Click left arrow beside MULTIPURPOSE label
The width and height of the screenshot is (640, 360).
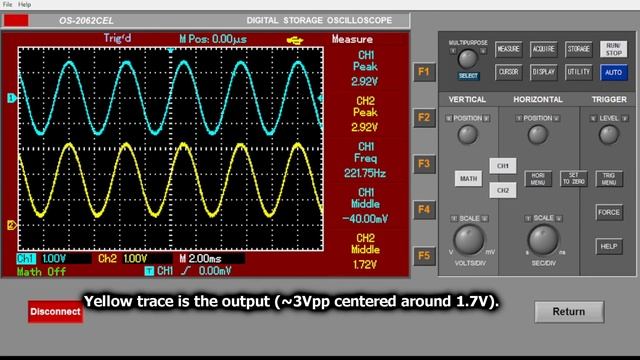453,51
